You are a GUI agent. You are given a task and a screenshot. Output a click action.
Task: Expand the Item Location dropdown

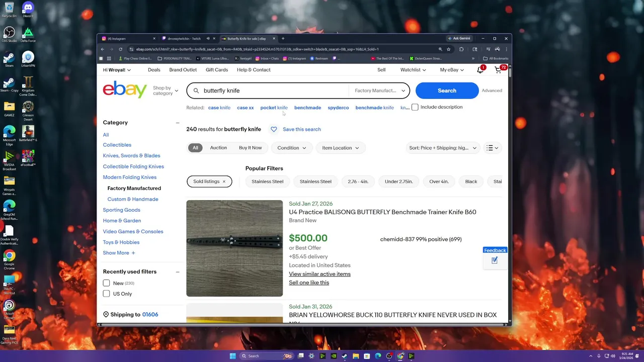pyautogui.click(x=341, y=148)
